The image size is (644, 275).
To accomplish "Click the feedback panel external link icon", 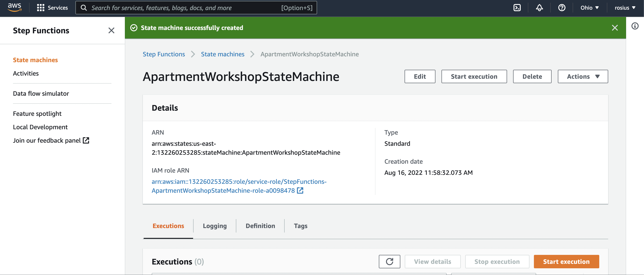I will (86, 140).
